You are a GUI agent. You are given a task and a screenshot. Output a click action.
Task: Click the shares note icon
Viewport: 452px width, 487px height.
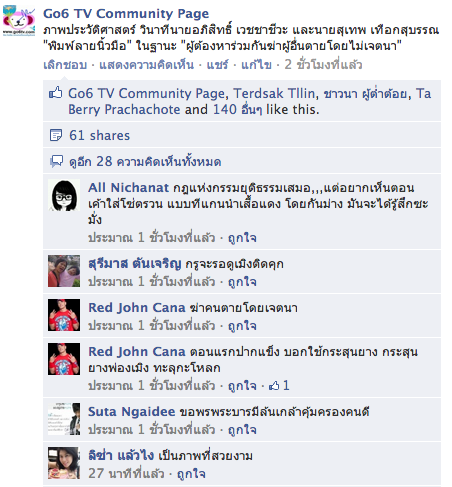[x=56, y=135]
